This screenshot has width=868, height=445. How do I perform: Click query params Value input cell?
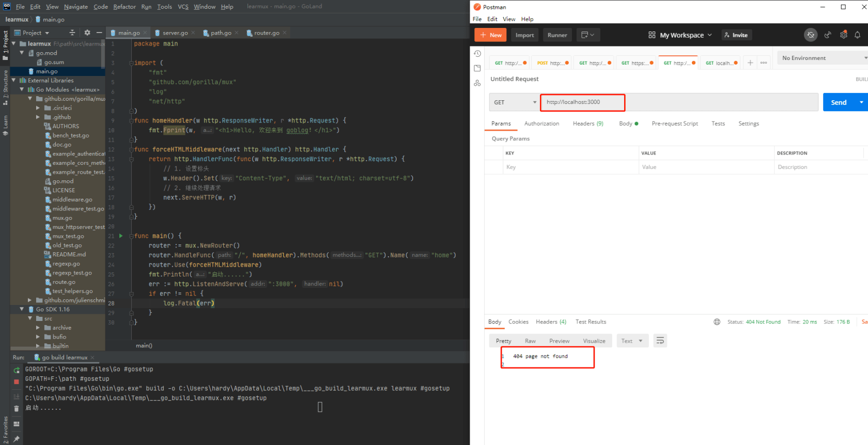pyautogui.click(x=706, y=167)
